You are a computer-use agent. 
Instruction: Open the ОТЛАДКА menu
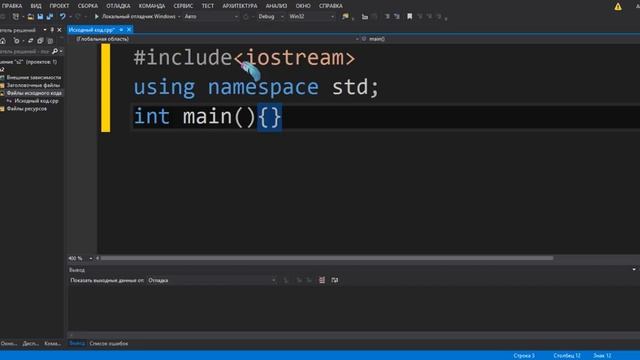point(118,6)
